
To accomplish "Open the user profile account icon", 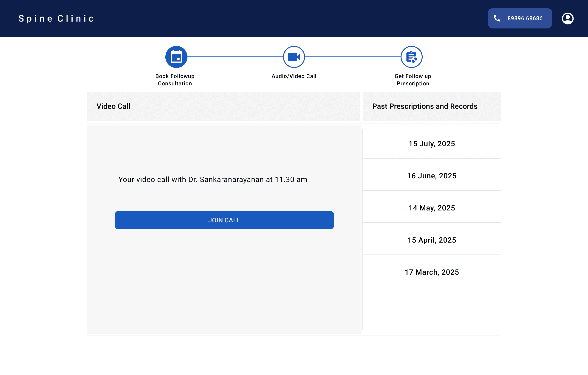I will tap(568, 19).
